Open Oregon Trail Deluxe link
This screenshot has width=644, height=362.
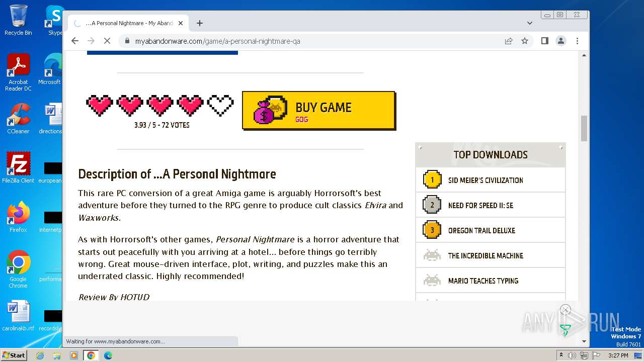click(x=481, y=230)
